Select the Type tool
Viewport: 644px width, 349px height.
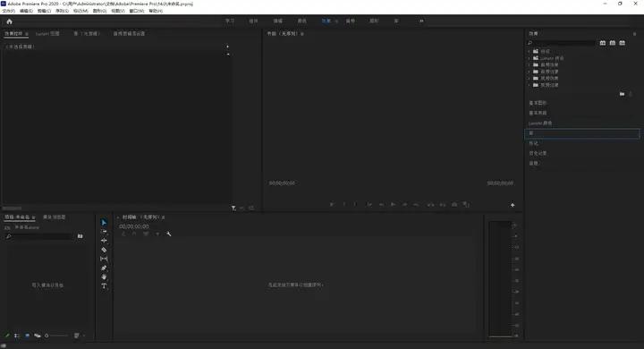click(x=104, y=285)
